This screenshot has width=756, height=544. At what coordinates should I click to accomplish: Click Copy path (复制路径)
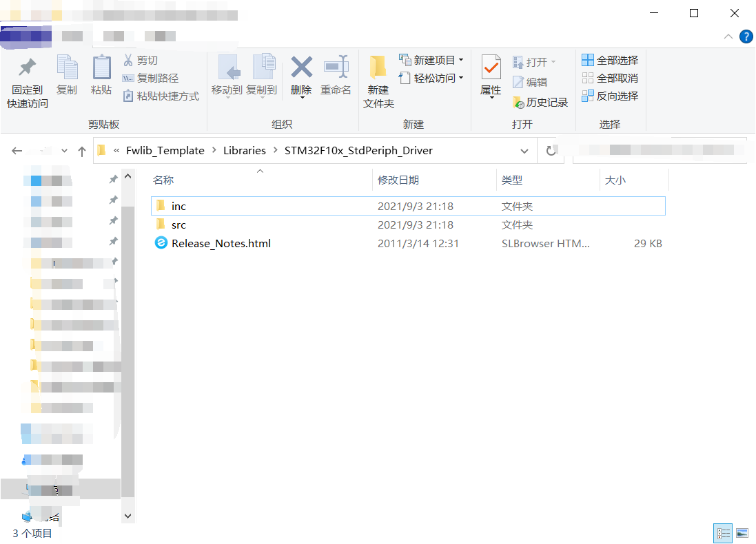(x=150, y=78)
